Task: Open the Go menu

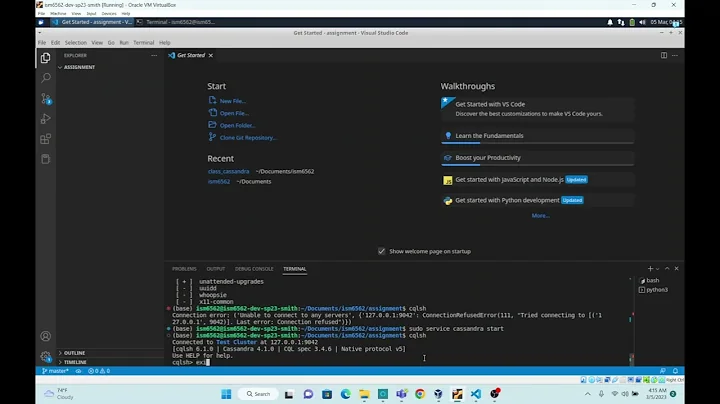Action: point(111,43)
